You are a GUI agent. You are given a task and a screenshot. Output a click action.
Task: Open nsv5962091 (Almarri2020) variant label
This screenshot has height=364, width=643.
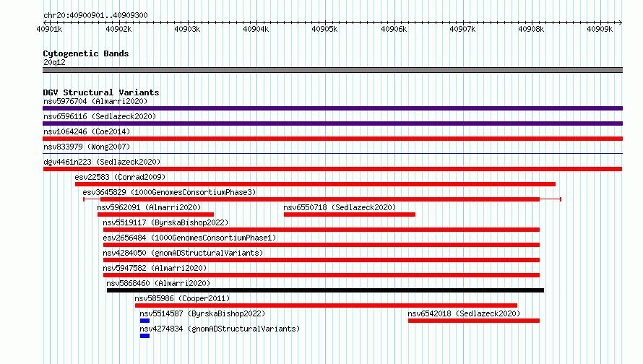coord(149,207)
